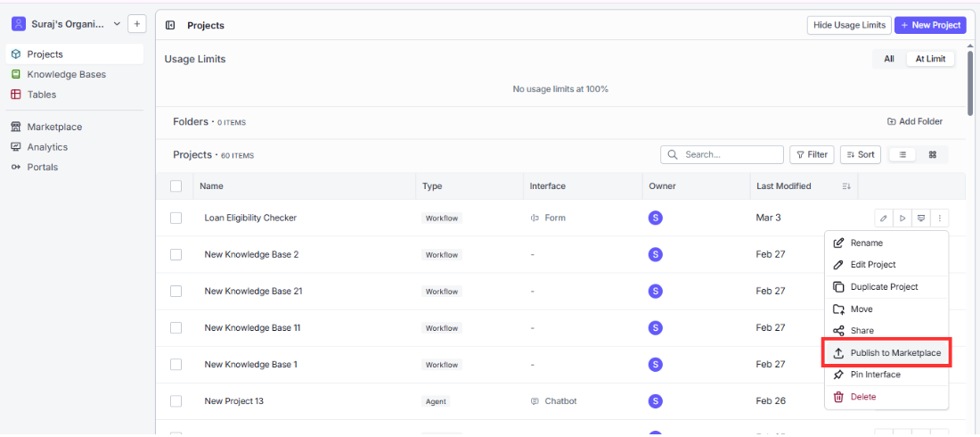980x437 pixels.
Task: Open Knowledge Bases in the sidebar
Action: [x=74, y=75]
